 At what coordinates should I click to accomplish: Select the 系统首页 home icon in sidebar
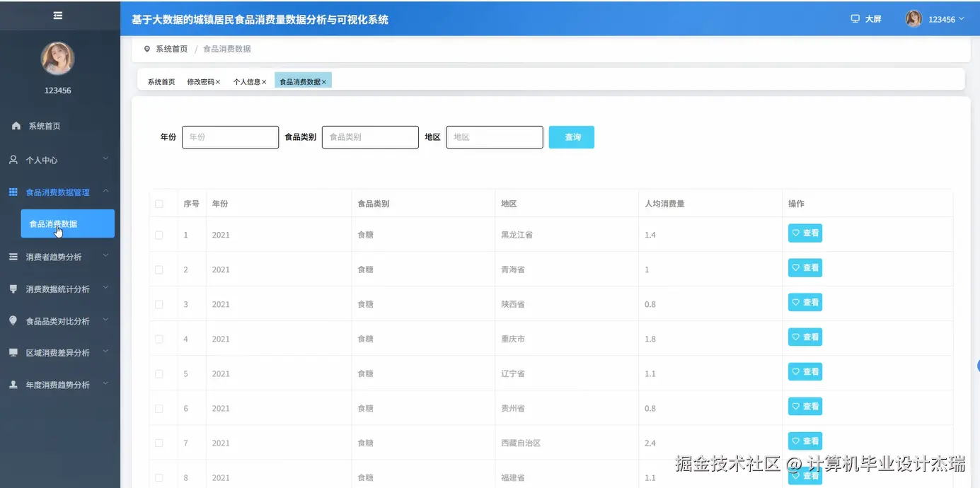[x=16, y=125]
